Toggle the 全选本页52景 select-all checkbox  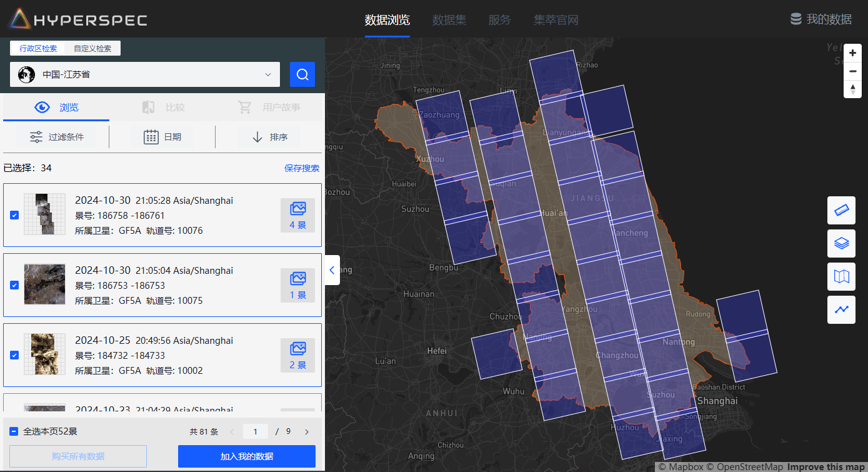[x=14, y=431]
